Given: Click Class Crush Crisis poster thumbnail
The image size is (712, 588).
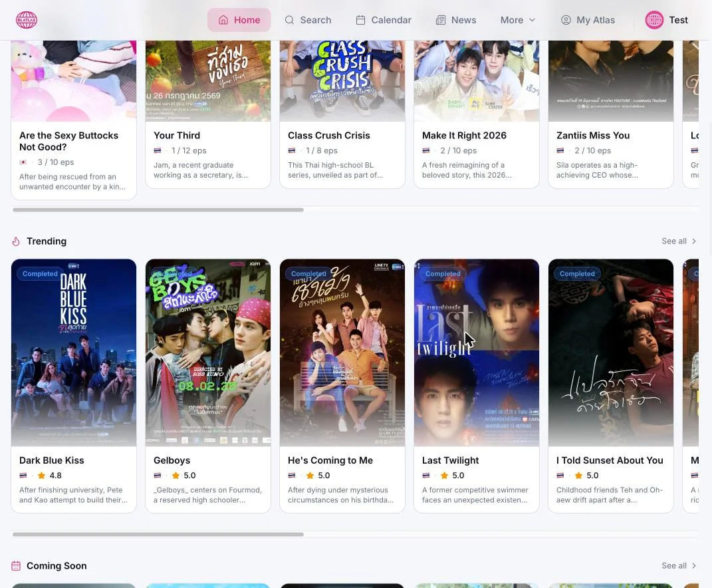Looking at the screenshot, I should 342,81.
